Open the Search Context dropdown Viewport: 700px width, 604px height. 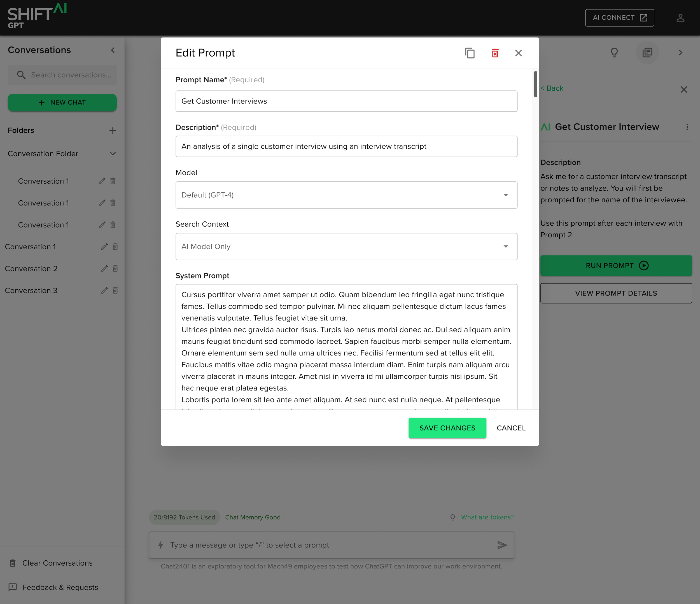346,247
